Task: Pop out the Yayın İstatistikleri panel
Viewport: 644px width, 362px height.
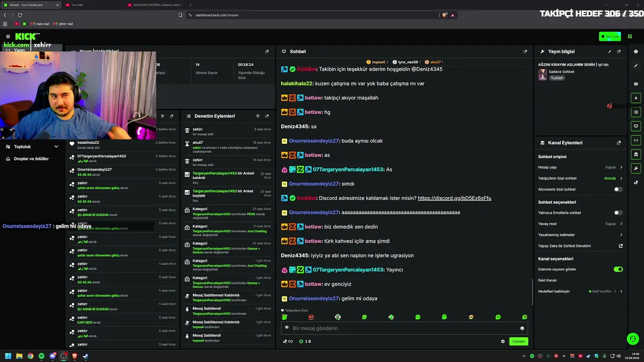Action: pos(267,51)
